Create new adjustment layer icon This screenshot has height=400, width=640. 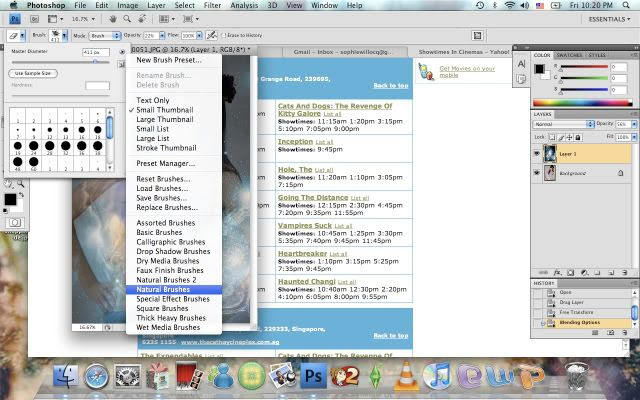pos(584,273)
